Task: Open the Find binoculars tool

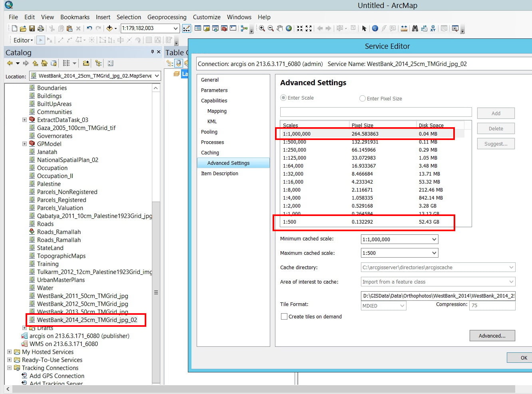Action: (415, 28)
